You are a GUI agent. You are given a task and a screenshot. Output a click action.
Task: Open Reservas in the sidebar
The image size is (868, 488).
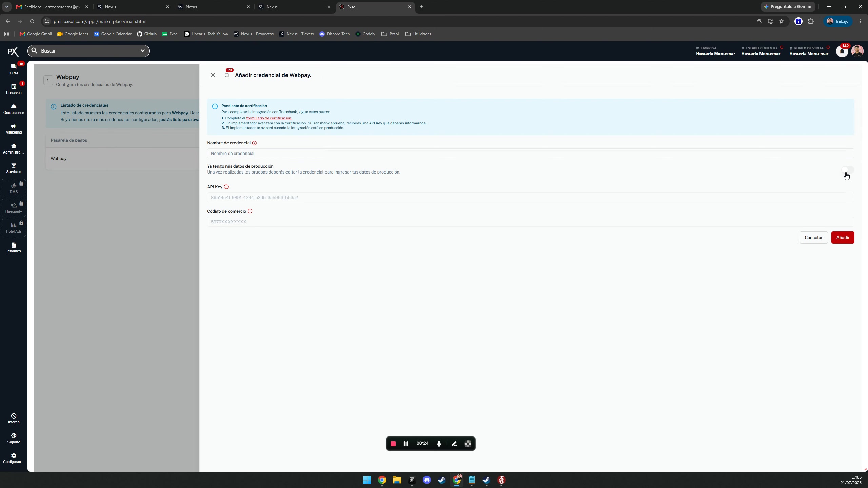[x=14, y=89]
